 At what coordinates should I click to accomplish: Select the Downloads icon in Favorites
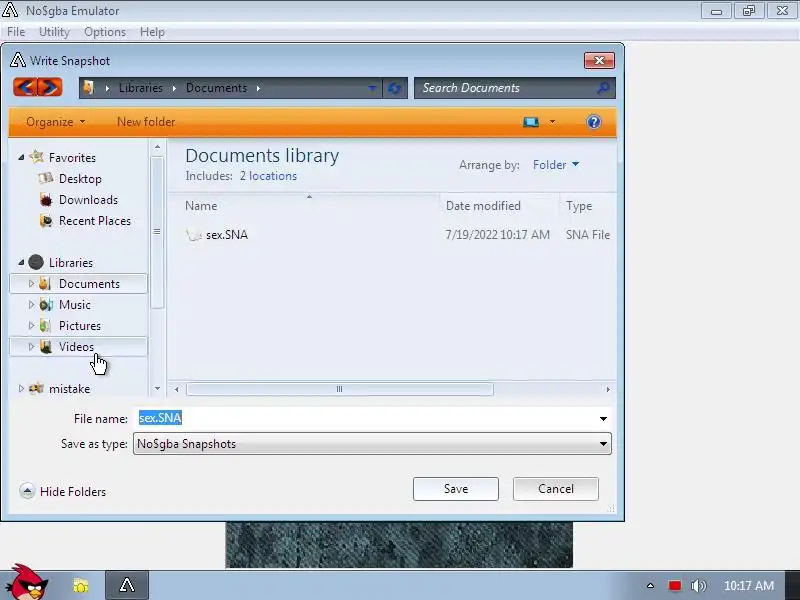pyautogui.click(x=46, y=200)
